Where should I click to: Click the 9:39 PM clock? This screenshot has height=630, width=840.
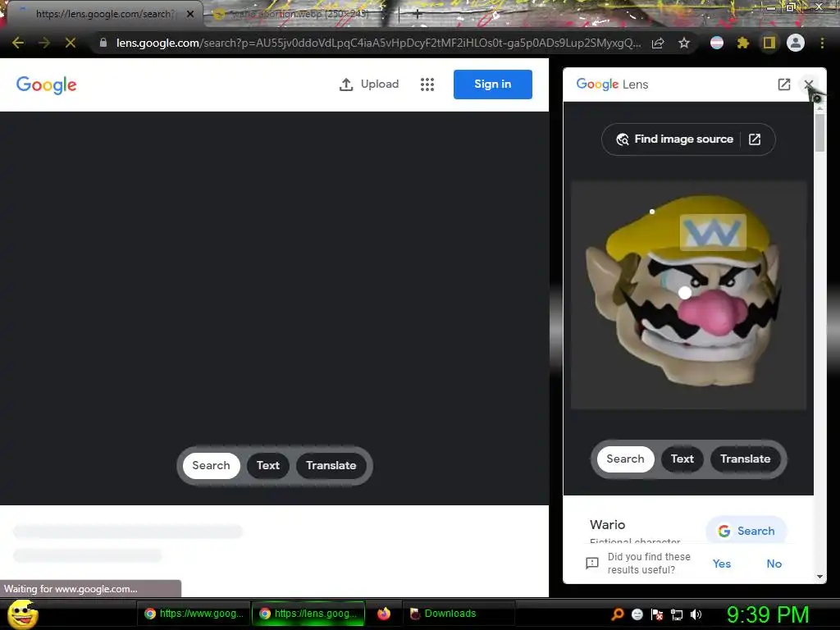[x=767, y=614]
